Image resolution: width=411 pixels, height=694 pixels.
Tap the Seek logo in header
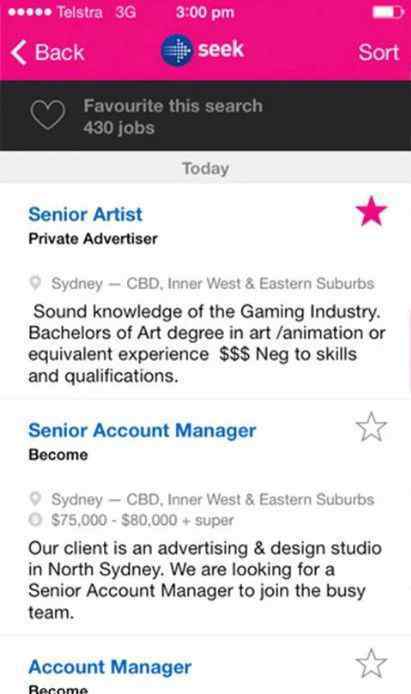tap(202, 50)
